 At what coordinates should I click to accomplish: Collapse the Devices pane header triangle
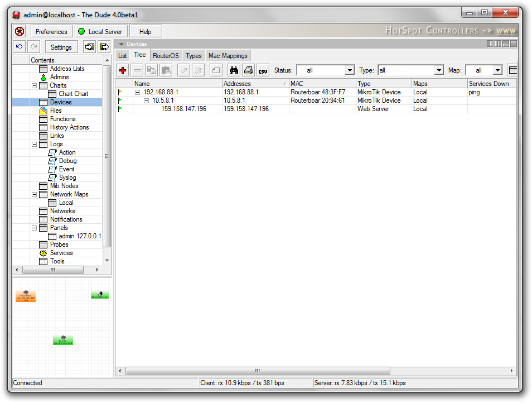point(121,44)
